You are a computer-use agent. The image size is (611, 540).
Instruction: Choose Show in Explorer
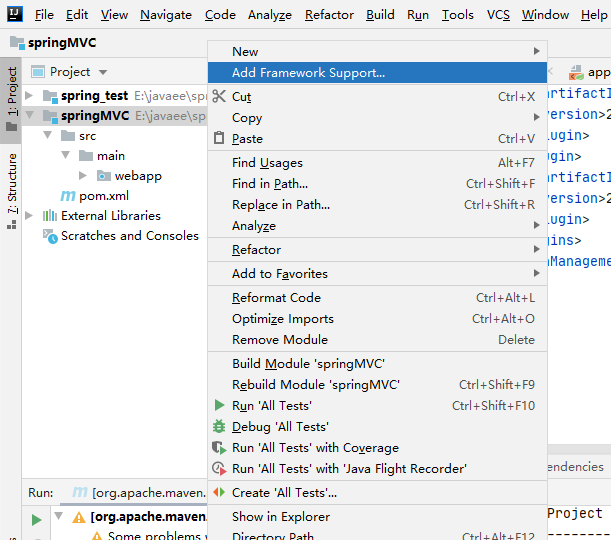pos(377,517)
